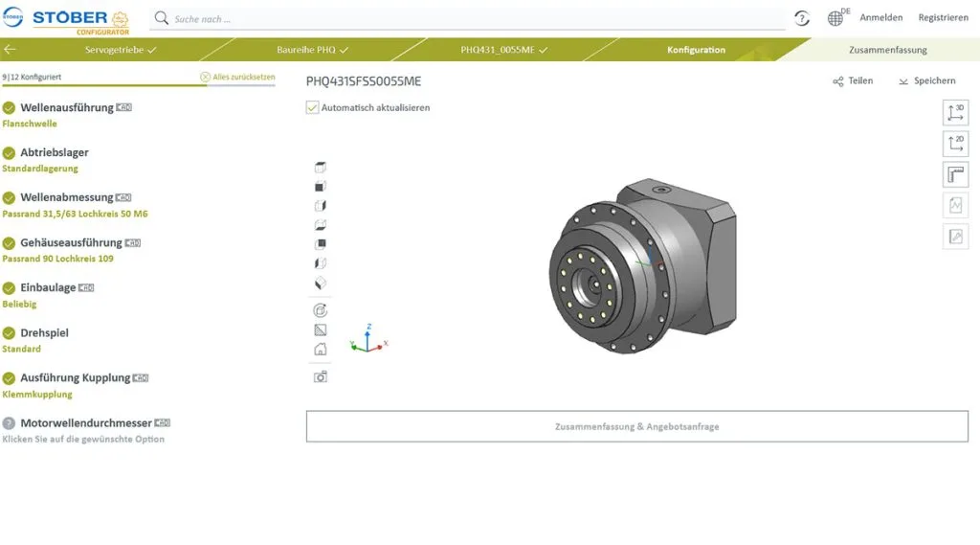Click the Klemmkupplung value text

37,395
